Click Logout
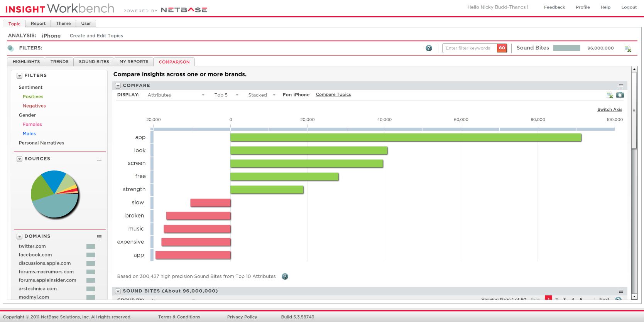This screenshot has width=644, height=322. tap(629, 7)
